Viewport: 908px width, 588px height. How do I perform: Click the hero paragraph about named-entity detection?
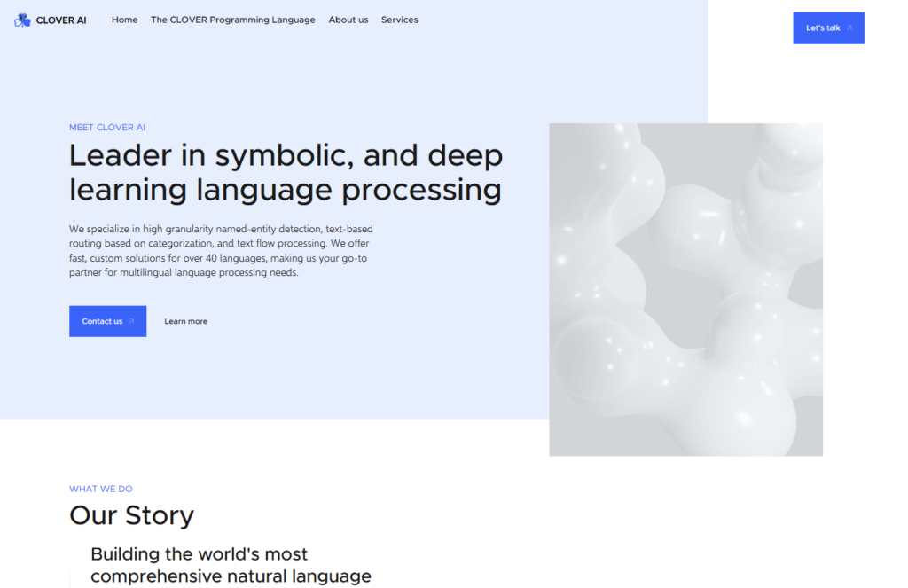(221, 250)
